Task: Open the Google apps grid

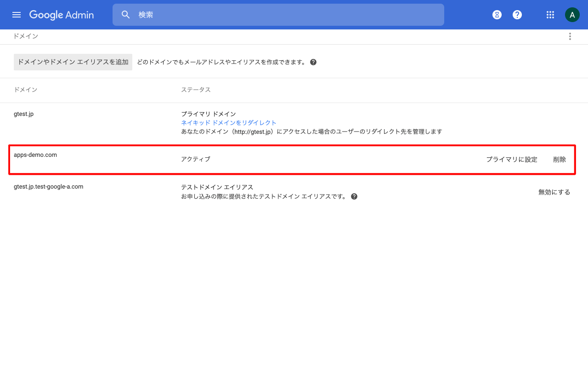Action: tap(550, 15)
